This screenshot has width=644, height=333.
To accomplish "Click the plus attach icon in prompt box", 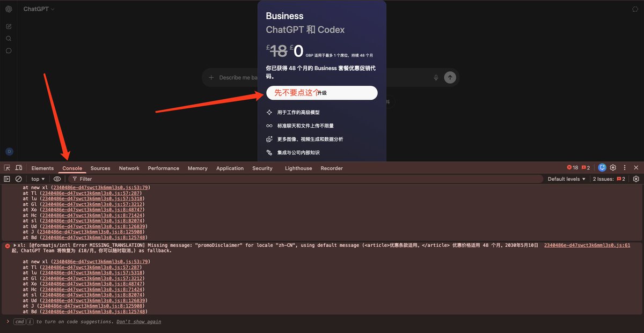I will pos(211,78).
